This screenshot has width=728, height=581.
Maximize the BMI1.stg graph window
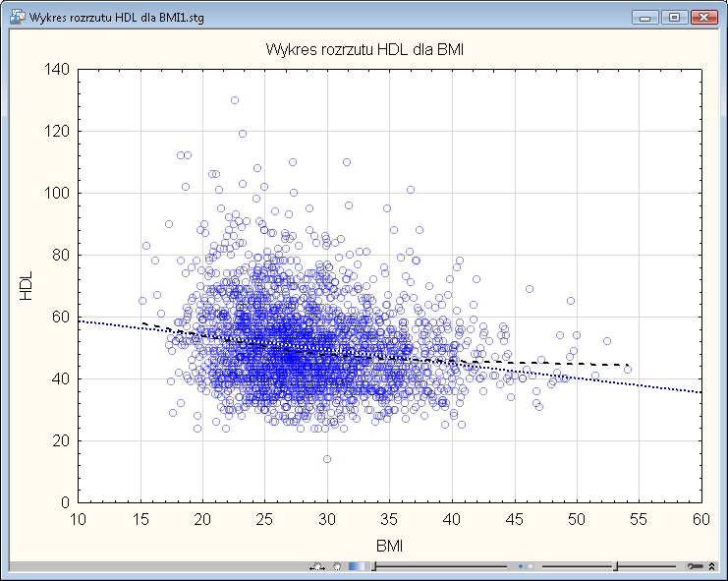pyautogui.click(x=674, y=18)
